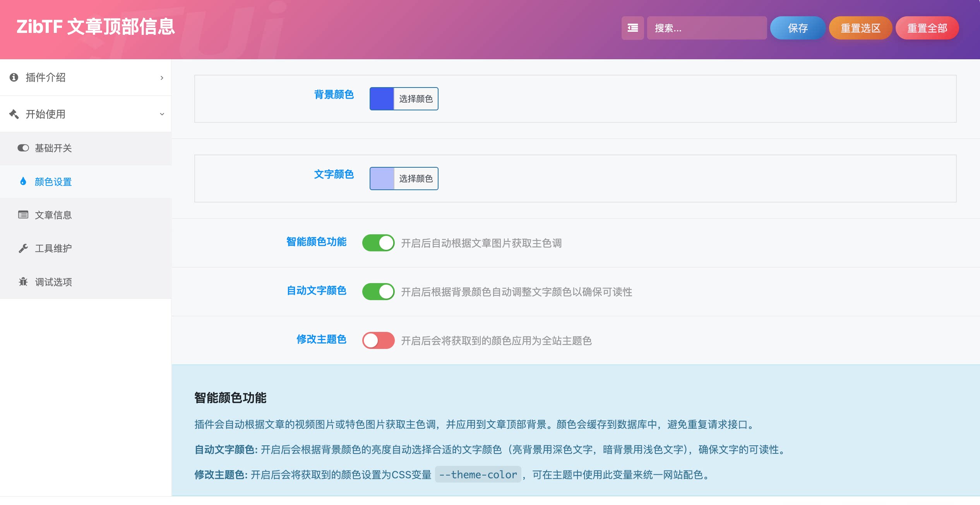Click the 重置全部 button
980x505 pixels.
(927, 28)
